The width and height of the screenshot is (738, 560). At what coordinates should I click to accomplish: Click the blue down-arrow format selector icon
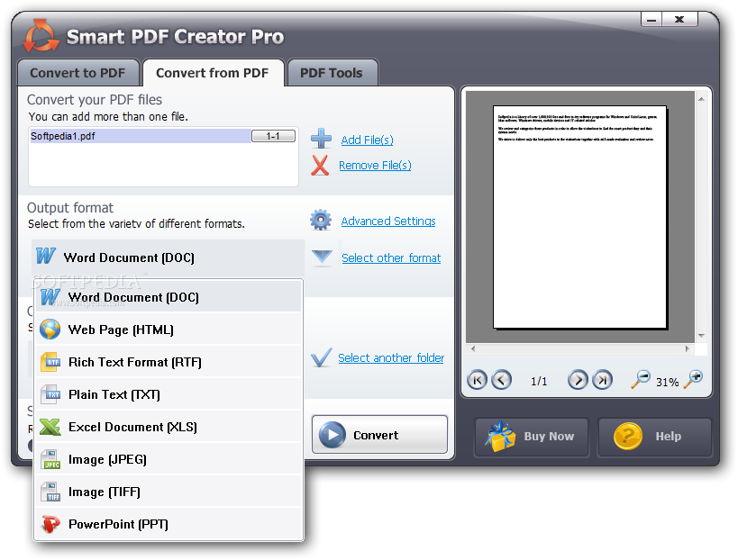(323, 257)
